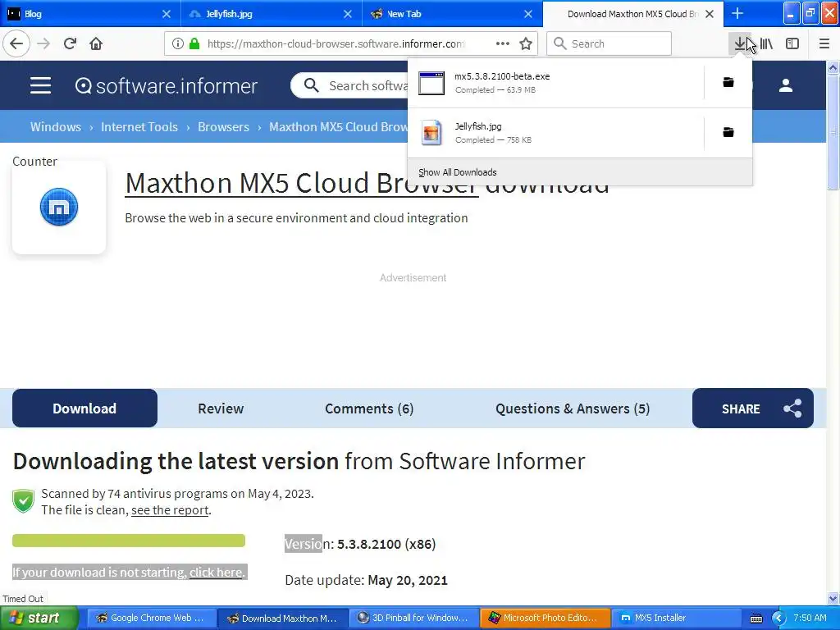The image size is (840, 630).
Task: Switch to the Blog tab
Action: 90,14
